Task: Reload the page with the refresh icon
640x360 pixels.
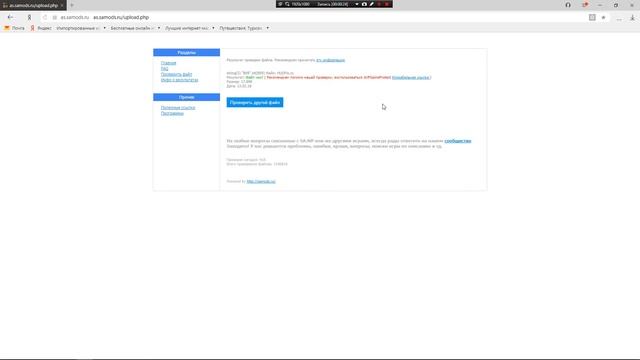Action: click(x=45, y=18)
